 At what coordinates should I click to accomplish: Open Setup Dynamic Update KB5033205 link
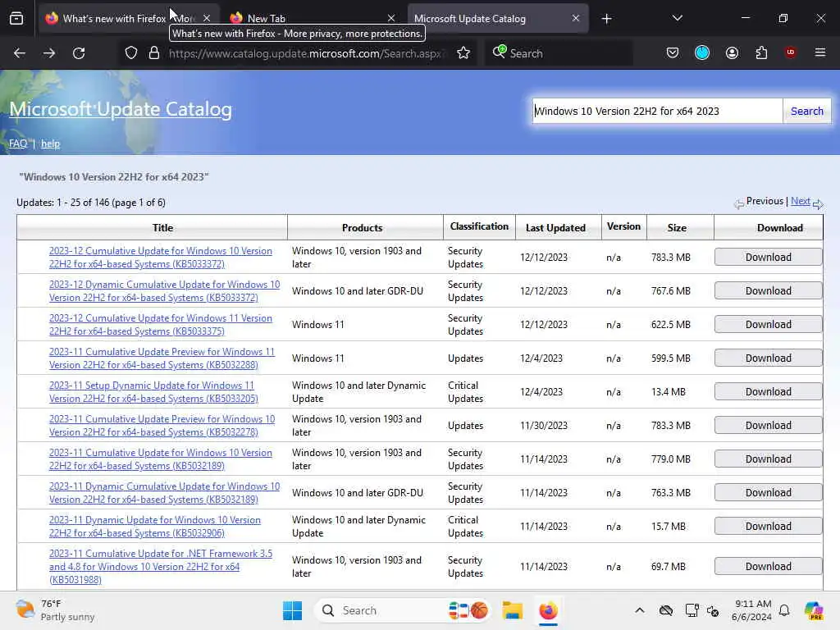153,391
